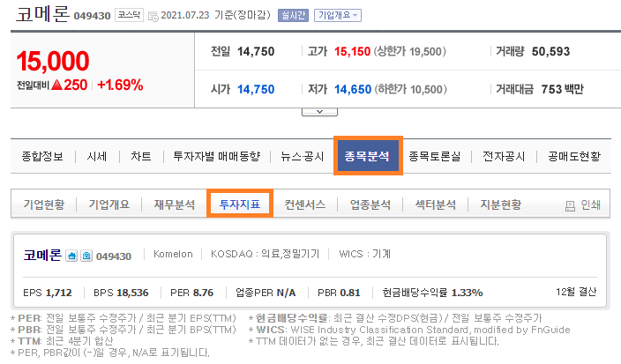The width and height of the screenshot is (621, 364).
Task: Open the 투자자별 매매동향 tab
Action: 217,156
